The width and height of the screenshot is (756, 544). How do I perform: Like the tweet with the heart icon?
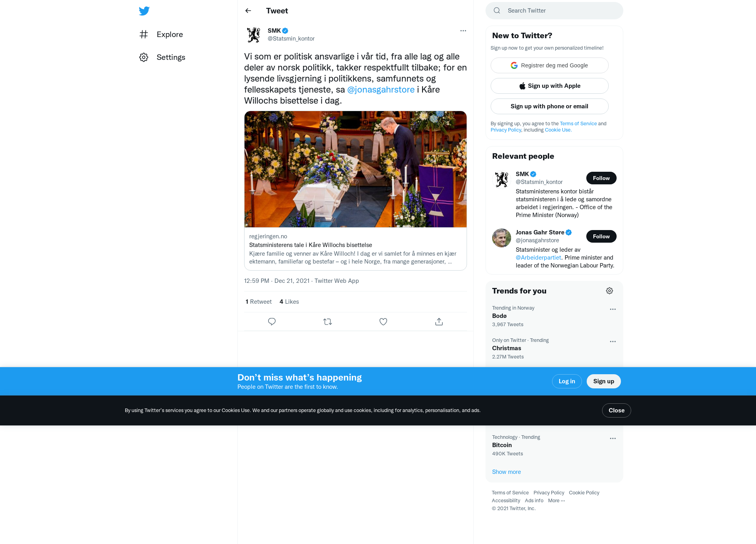coord(383,321)
